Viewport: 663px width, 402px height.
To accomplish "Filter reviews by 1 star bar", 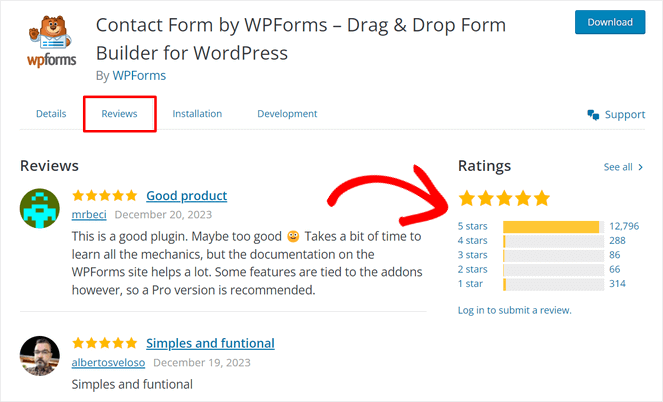I will click(553, 284).
